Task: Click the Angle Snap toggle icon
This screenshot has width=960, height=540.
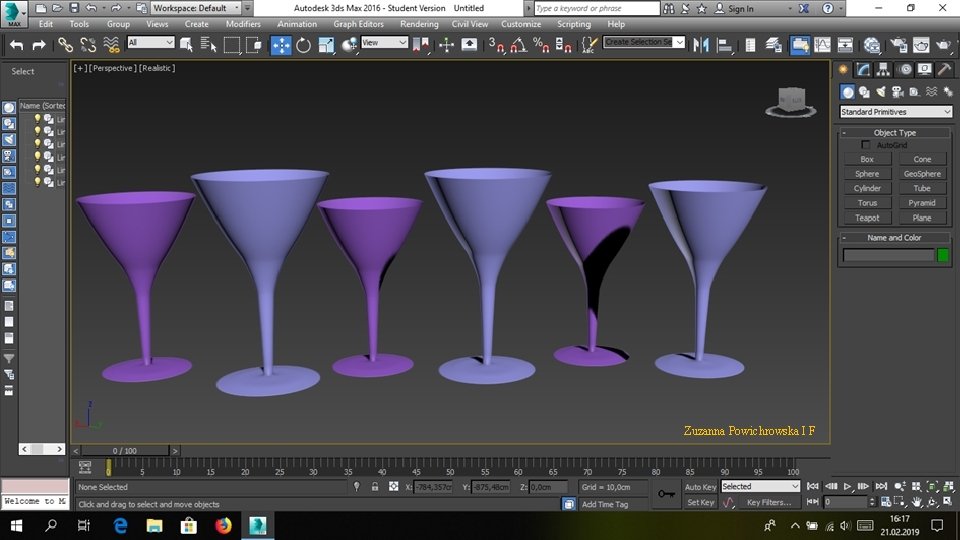Action: click(x=519, y=45)
